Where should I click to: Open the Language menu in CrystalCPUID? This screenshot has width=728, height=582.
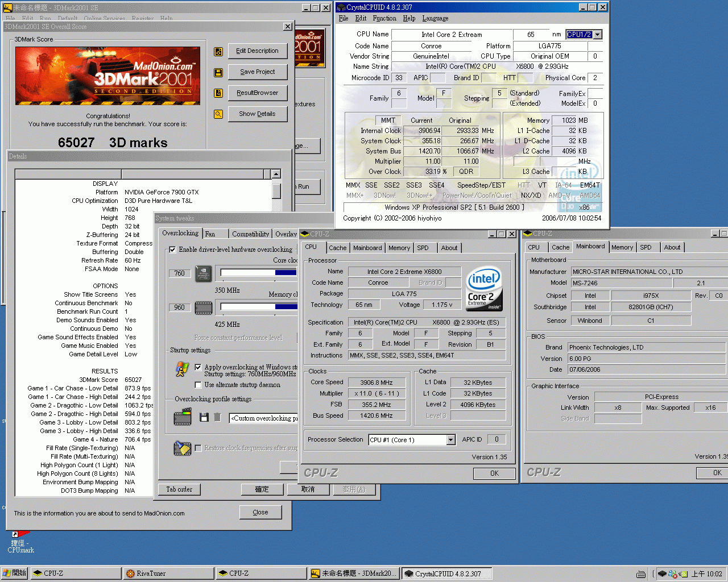point(435,18)
